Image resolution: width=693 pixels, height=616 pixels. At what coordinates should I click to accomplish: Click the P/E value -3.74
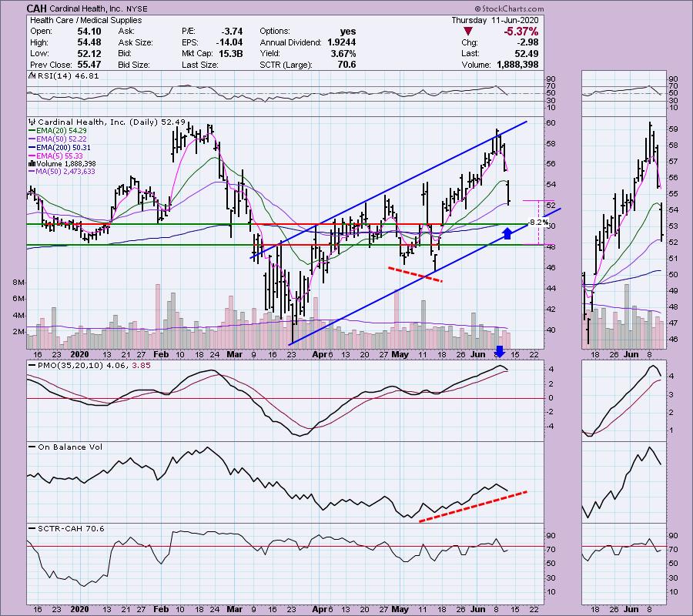(232, 32)
